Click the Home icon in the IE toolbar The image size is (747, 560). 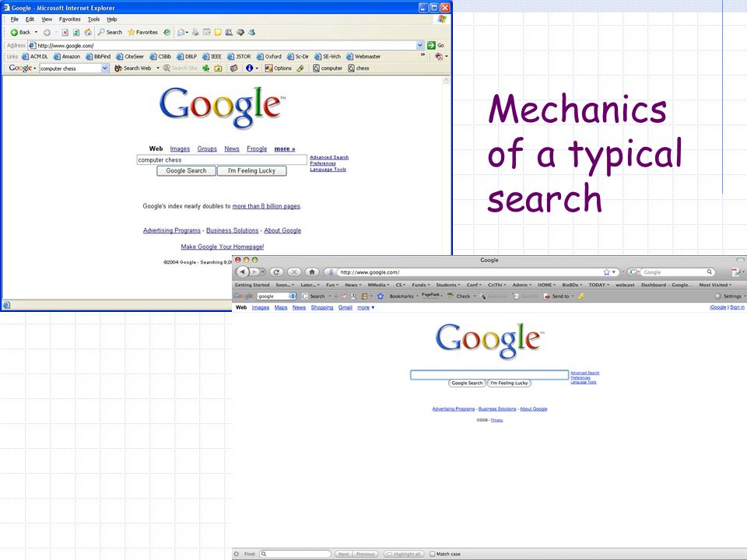[88, 33]
